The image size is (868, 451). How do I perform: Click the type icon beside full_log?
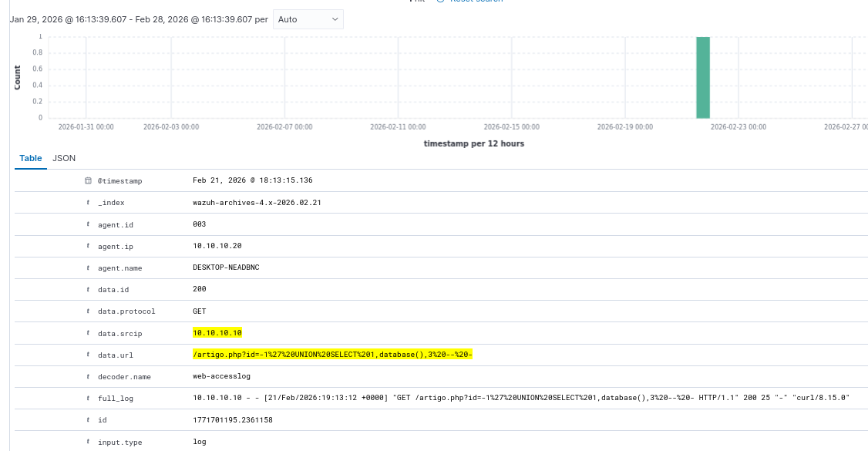point(88,398)
